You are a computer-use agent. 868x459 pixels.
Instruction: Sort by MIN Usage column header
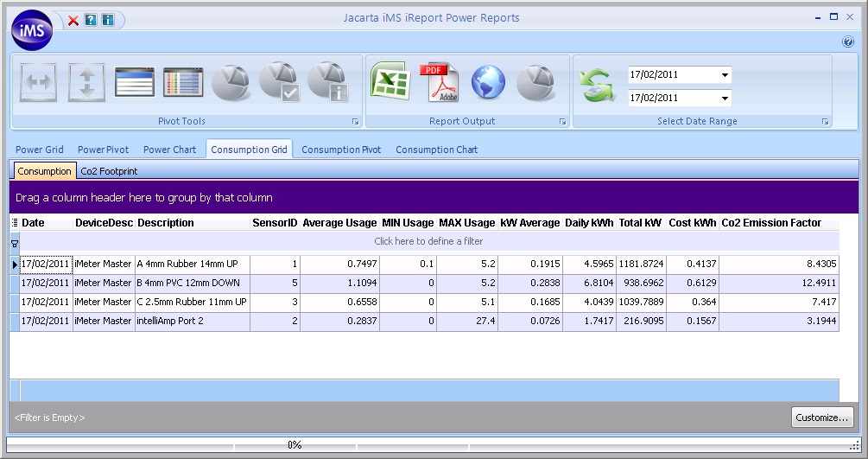coord(408,223)
